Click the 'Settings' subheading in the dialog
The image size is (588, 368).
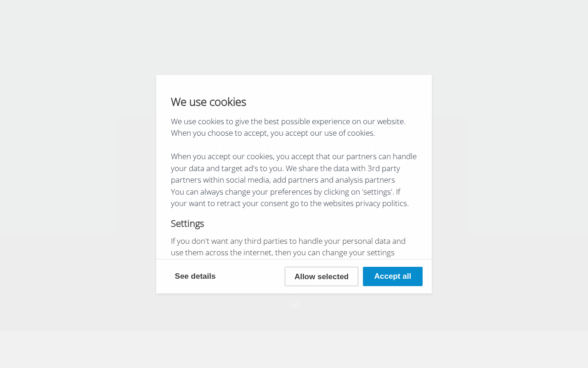click(x=187, y=224)
